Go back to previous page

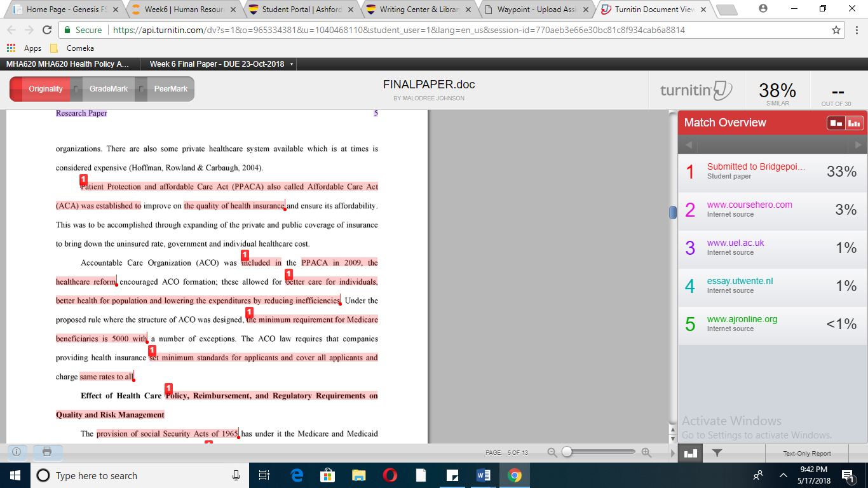(x=12, y=30)
